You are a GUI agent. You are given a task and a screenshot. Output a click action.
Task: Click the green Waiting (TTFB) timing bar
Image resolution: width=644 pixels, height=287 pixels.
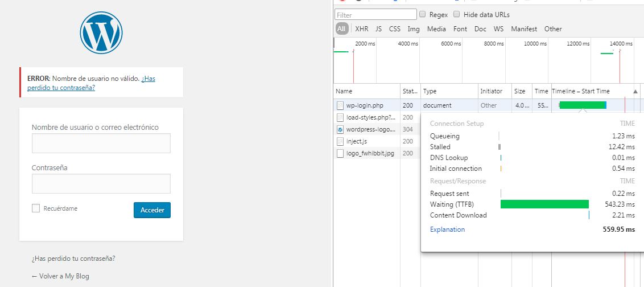pos(544,204)
